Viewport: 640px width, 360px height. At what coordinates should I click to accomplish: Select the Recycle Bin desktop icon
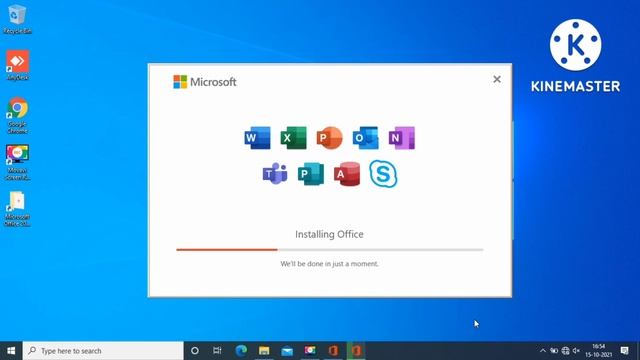point(17,19)
